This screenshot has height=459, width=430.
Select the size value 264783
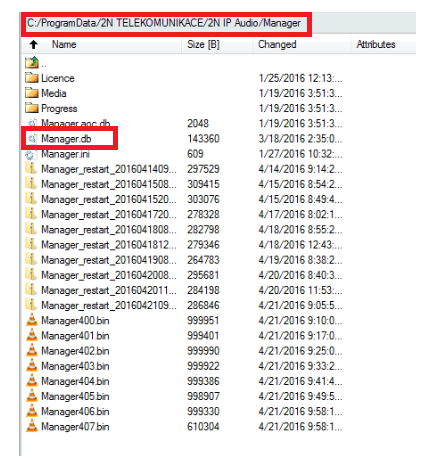coord(203,260)
